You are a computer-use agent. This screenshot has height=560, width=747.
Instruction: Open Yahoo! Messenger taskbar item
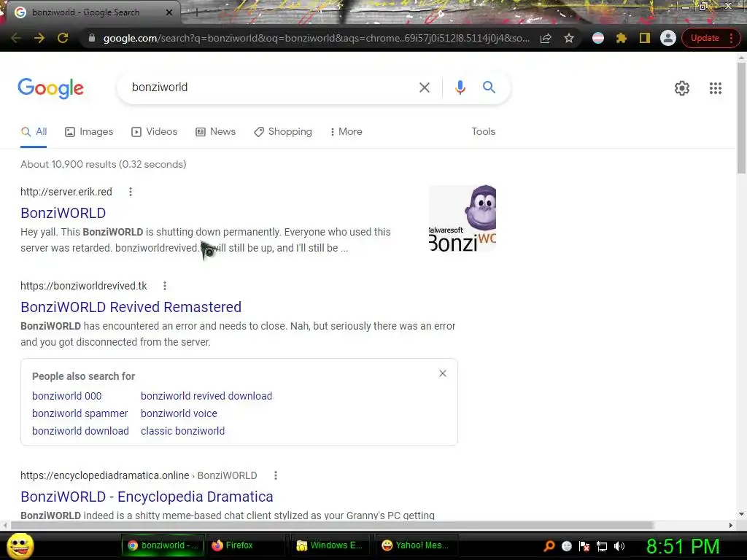pyautogui.click(x=415, y=545)
